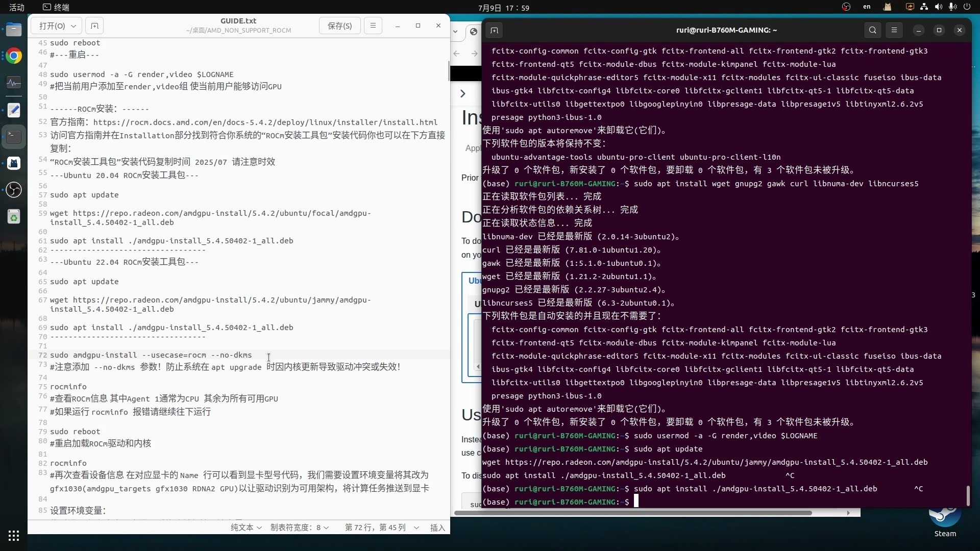Click the OBS tray indicator icon
The width and height of the screenshot is (980, 551).
pyautogui.click(x=846, y=7)
